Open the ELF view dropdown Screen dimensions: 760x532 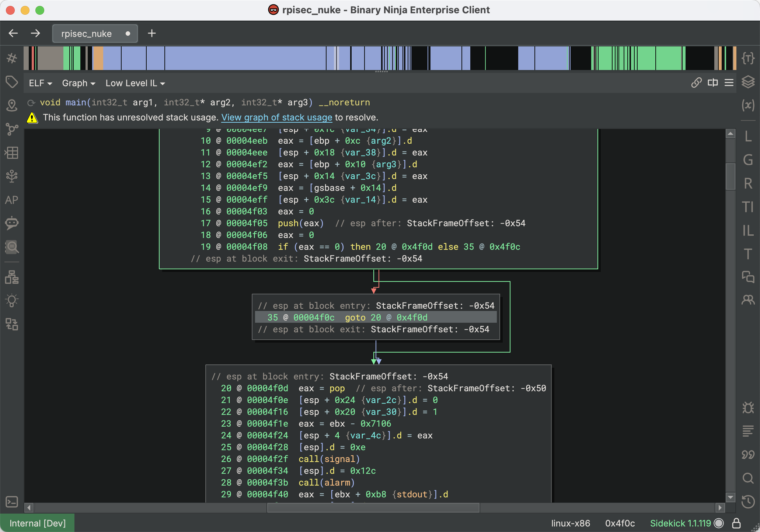pyautogui.click(x=40, y=83)
